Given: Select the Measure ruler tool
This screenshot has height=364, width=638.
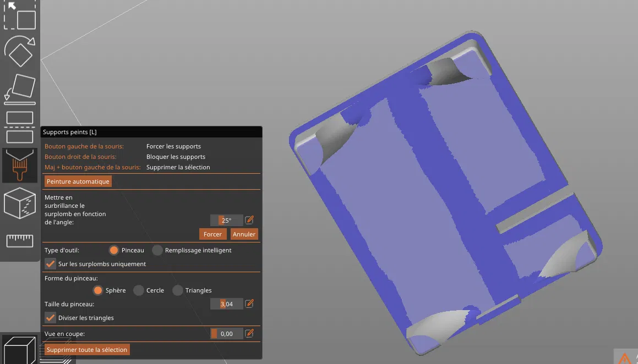Looking at the screenshot, I should click(x=19, y=240).
